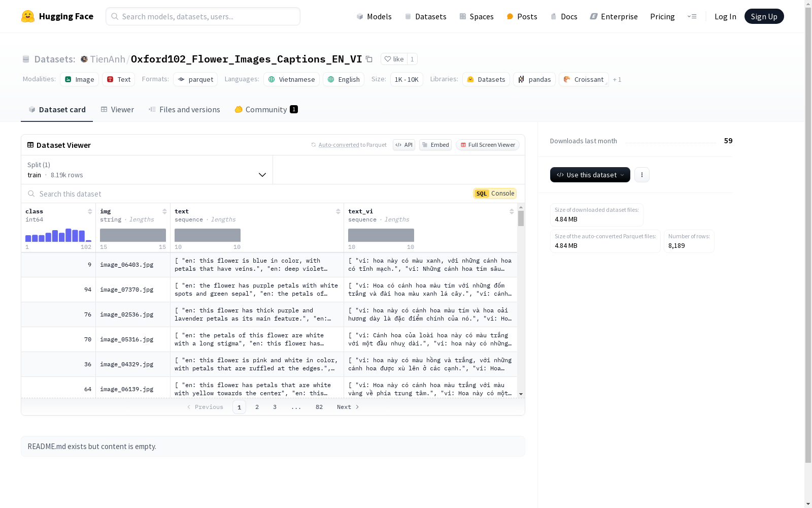Click the image_06139.jpg cell
This screenshot has height=508, width=812.
133,389
